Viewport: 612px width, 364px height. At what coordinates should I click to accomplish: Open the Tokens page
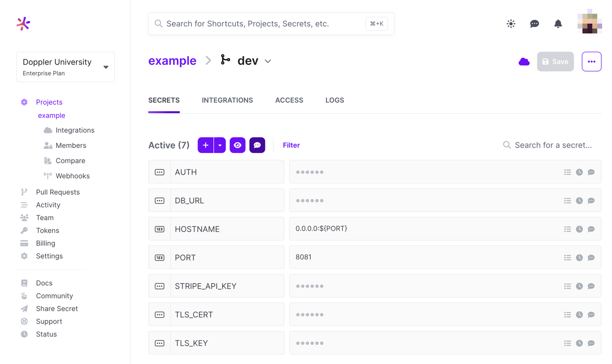coord(47,231)
